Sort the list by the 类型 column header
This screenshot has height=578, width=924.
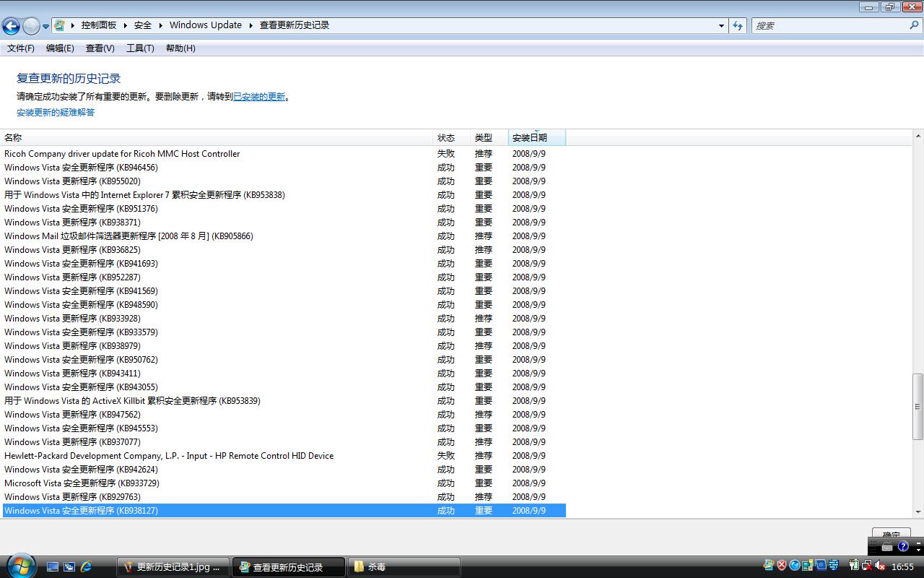(x=489, y=137)
